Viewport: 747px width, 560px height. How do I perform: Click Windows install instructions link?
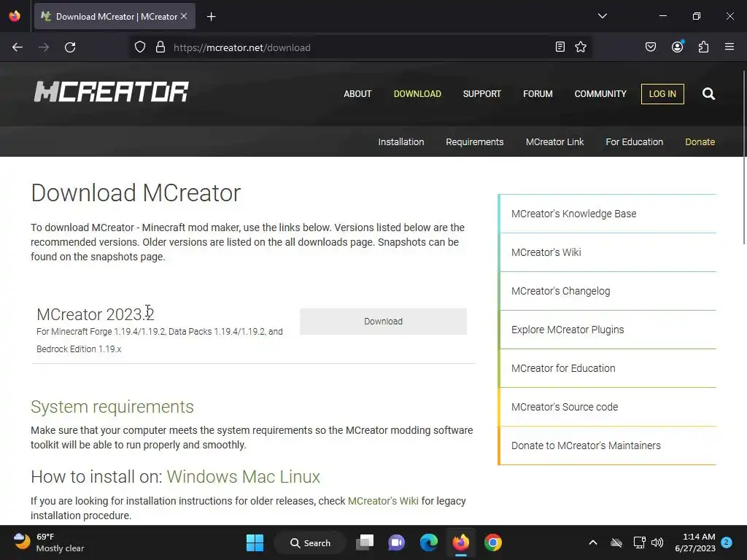click(202, 477)
